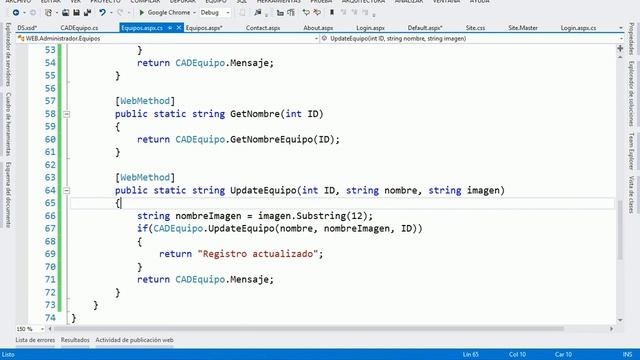Image resolution: width=640 pixels, height=360 pixels.
Task: Collapse the GetNombre method outline box
Action: pyautogui.click(x=67, y=114)
